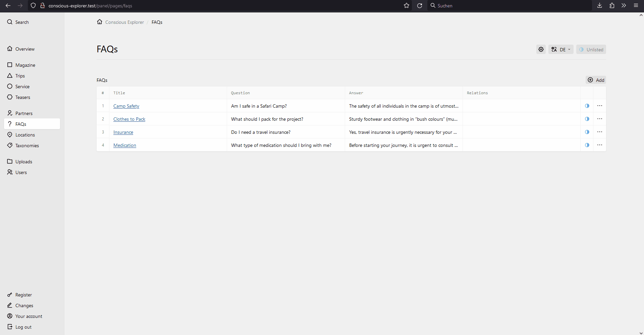
Task: Open the DE language dropdown
Action: tap(561, 49)
